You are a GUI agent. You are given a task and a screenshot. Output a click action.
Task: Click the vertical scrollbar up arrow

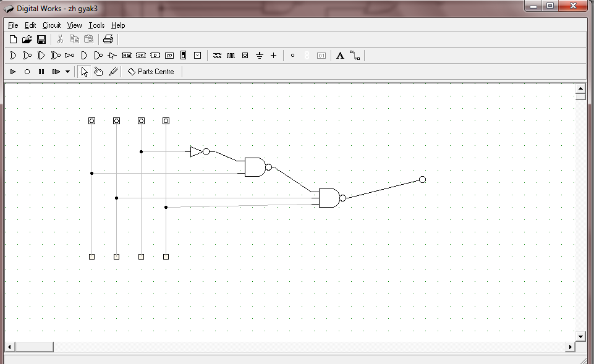pos(580,88)
